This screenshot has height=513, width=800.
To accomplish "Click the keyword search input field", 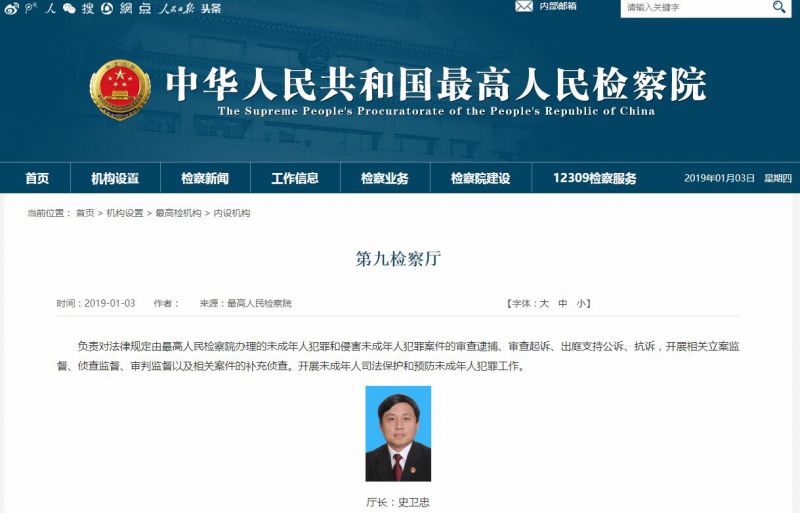I will point(695,7).
